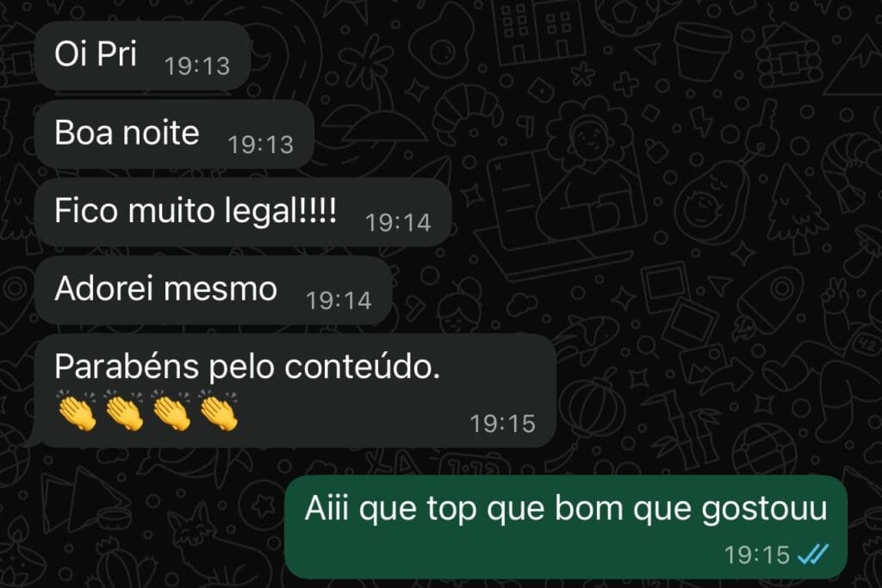
Task: Select the green 'Aiii que top' sent message
Action: (566, 527)
